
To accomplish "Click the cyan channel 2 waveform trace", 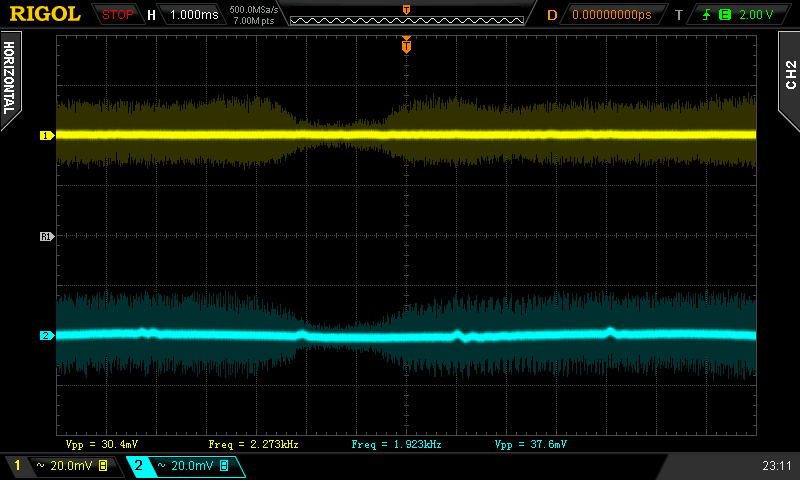I will [406, 335].
